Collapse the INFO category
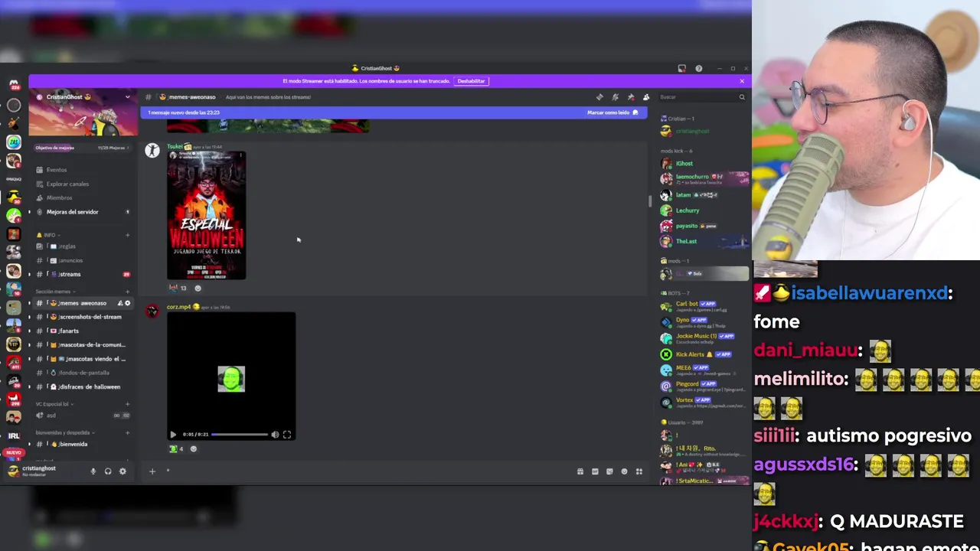Viewport: 980px width, 551px height. 48,235
